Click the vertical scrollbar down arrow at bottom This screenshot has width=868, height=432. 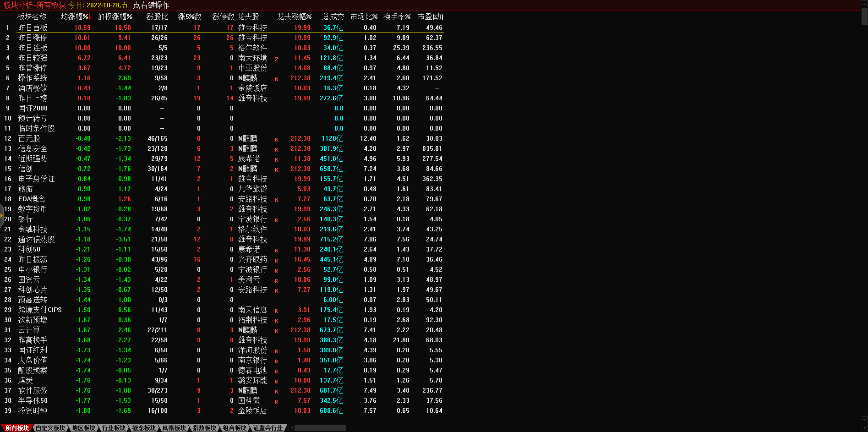864,420
